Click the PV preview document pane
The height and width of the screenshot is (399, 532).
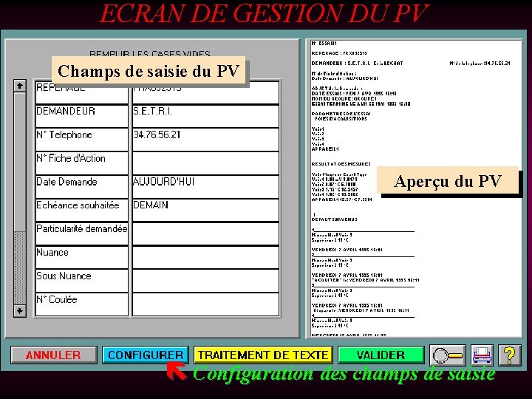tap(415, 188)
